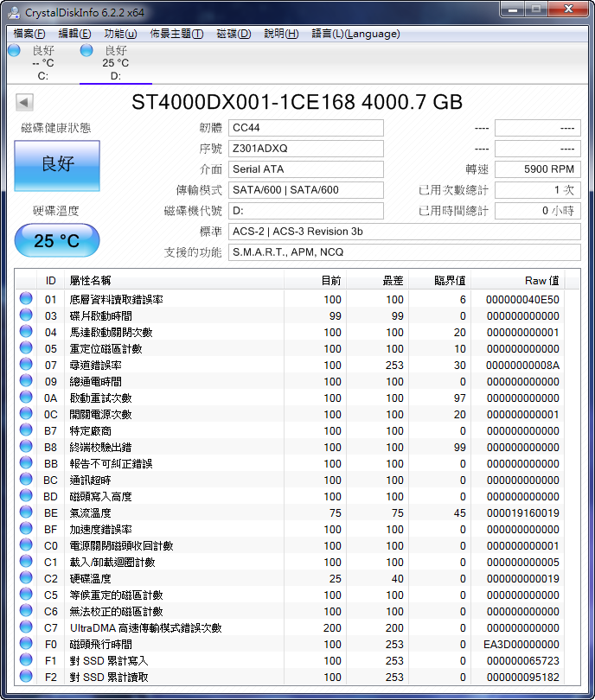Click status icon for attribute 05 重定位磁區計數
The width and height of the screenshot is (595, 700).
click(x=26, y=347)
